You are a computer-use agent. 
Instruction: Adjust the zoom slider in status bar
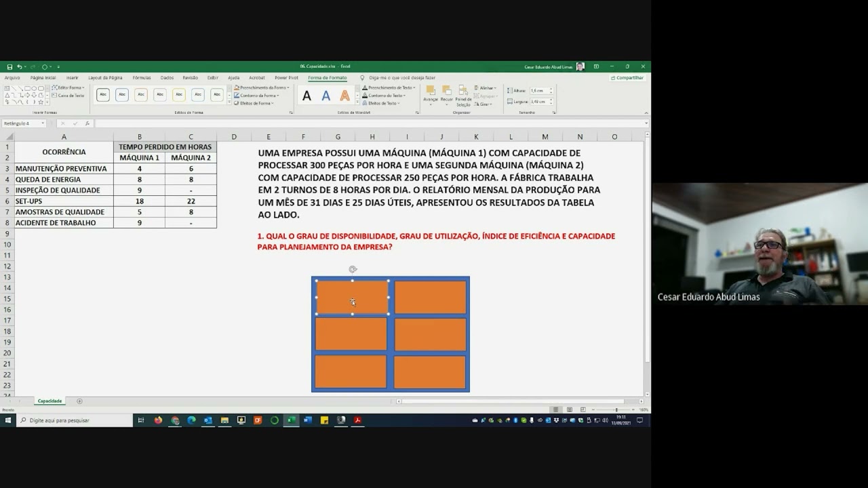click(x=616, y=409)
